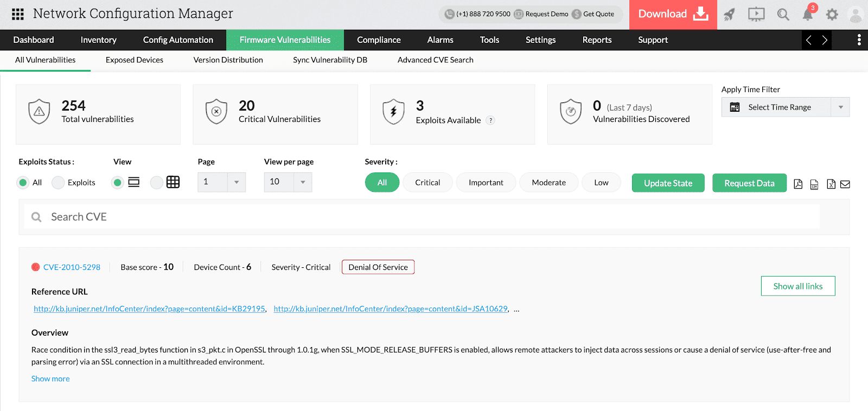Click the Search CVE magnifier icon

point(36,217)
